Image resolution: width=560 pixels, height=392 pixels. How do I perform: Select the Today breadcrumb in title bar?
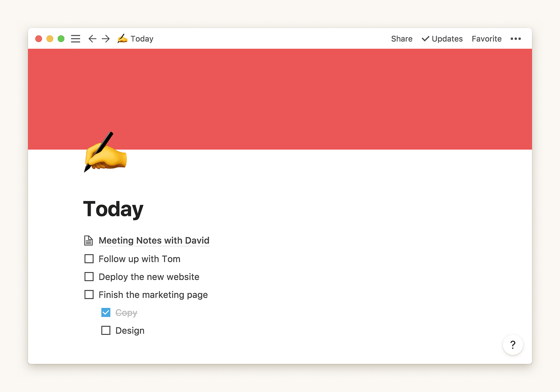pos(142,39)
